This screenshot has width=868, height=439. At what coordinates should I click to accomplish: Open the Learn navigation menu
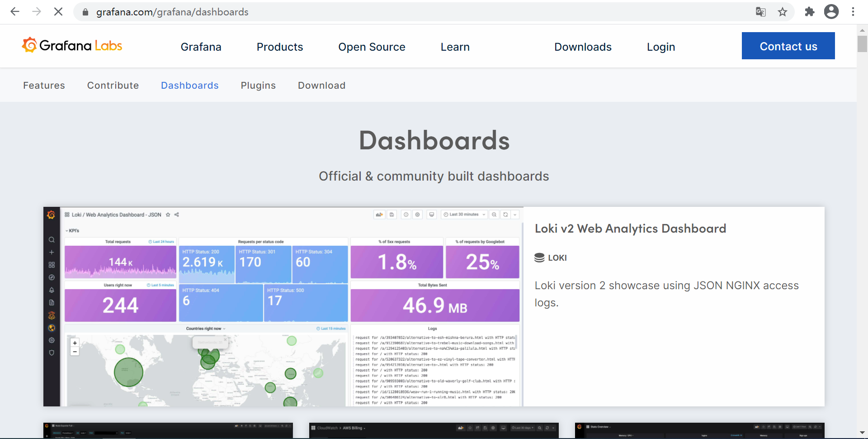(455, 47)
